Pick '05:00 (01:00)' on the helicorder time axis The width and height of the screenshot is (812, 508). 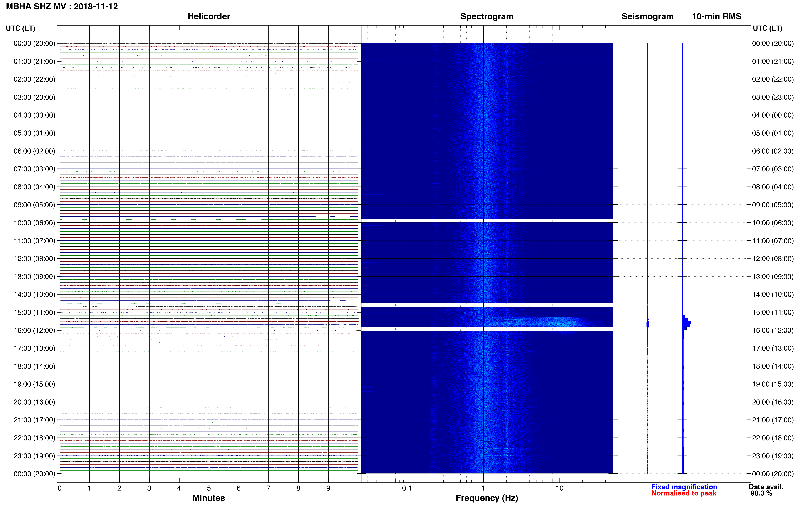[x=34, y=133]
